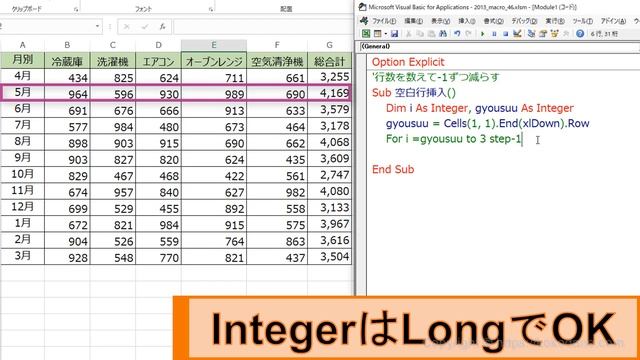Image resolution: width=640 pixels, height=360 pixels.
Task: Toggle Design Mode icon in VBA toolbar
Action: pyautogui.click(x=517, y=33)
